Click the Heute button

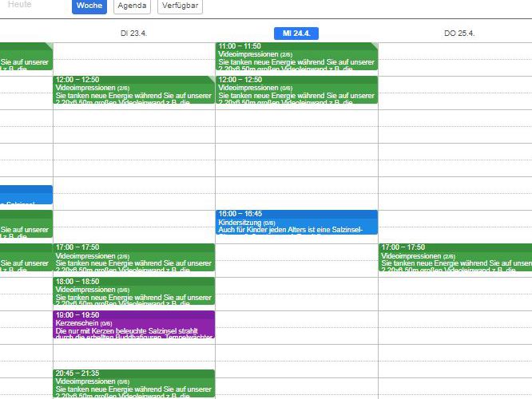tap(19, 5)
